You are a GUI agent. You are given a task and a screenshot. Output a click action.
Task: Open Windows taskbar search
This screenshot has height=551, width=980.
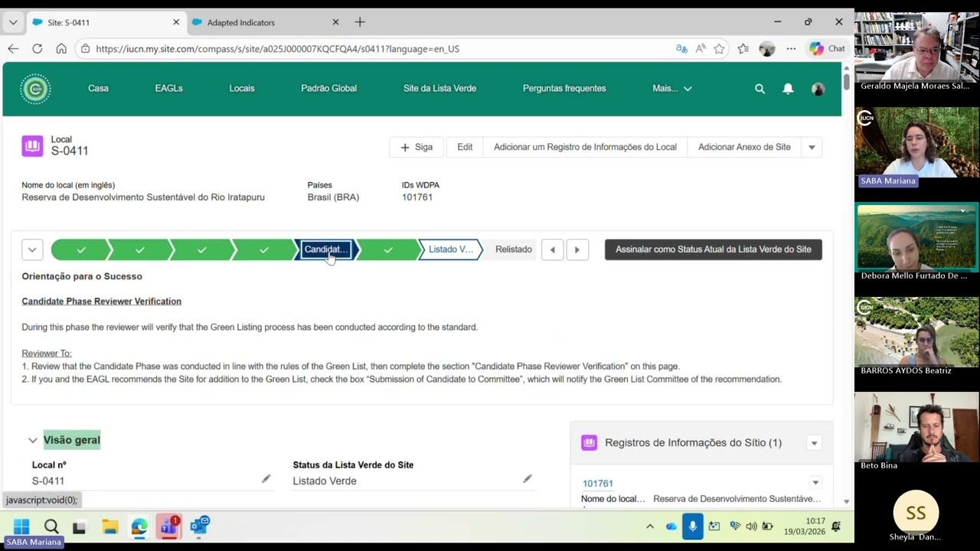click(51, 527)
